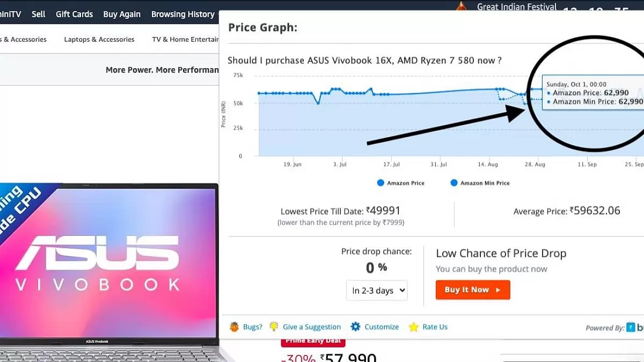Click the Rate Us star icon
Image resolution: width=644 pixels, height=362 pixels.
click(413, 327)
